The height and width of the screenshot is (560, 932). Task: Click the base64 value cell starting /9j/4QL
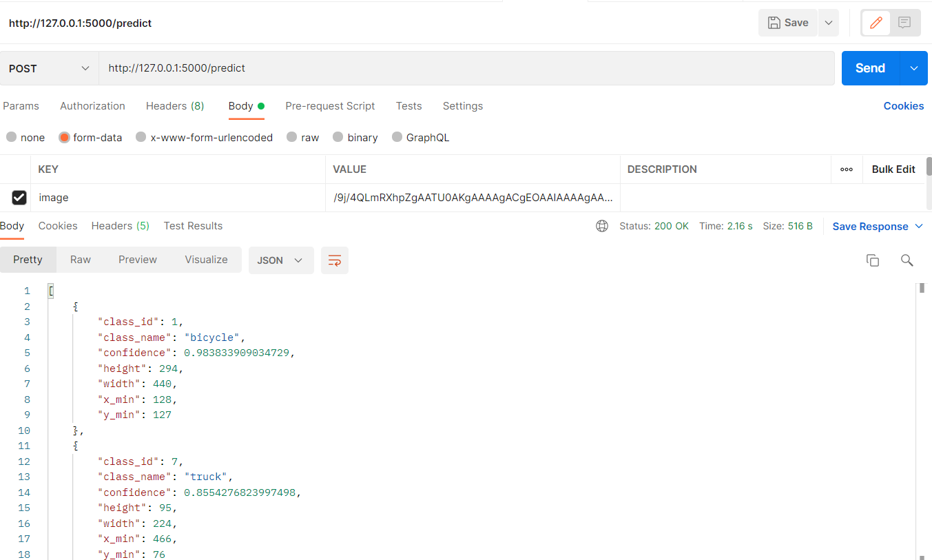point(473,198)
